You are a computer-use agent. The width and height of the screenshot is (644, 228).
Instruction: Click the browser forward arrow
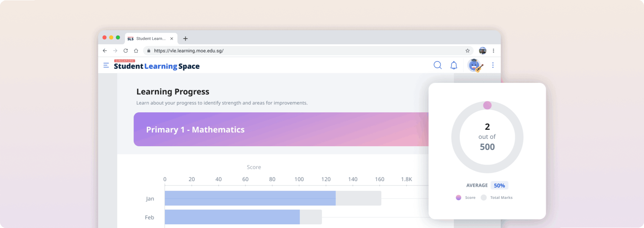pyautogui.click(x=115, y=51)
